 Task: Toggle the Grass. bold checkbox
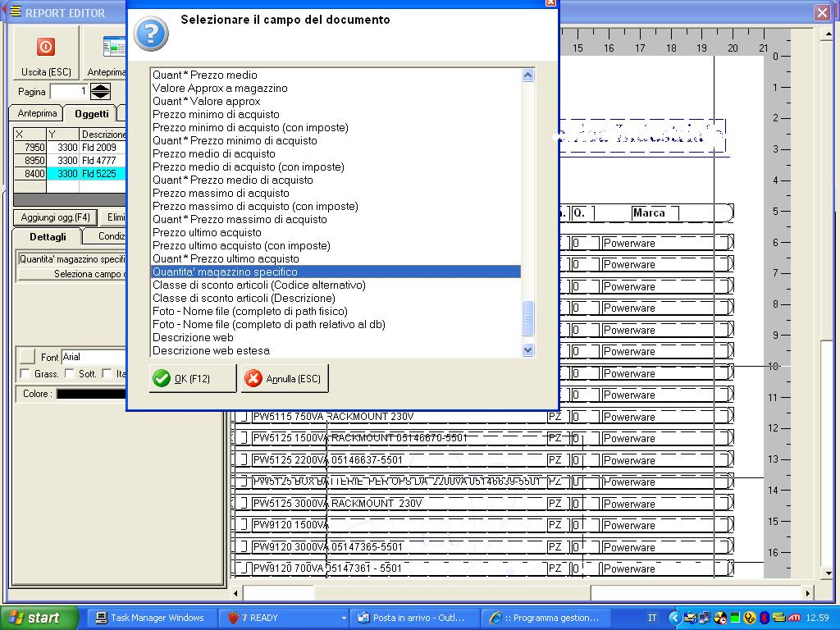(x=25, y=373)
